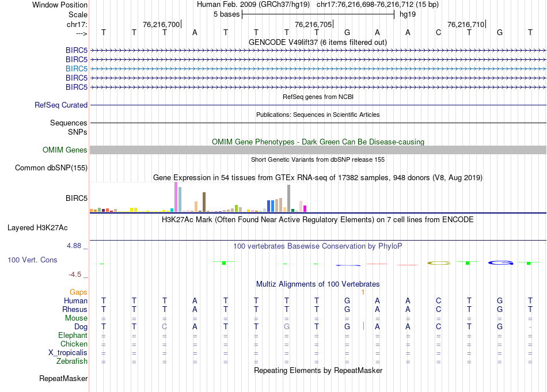The image size is (547, 392).
Task: Click the SNPs track label
Action: click(x=78, y=132)
